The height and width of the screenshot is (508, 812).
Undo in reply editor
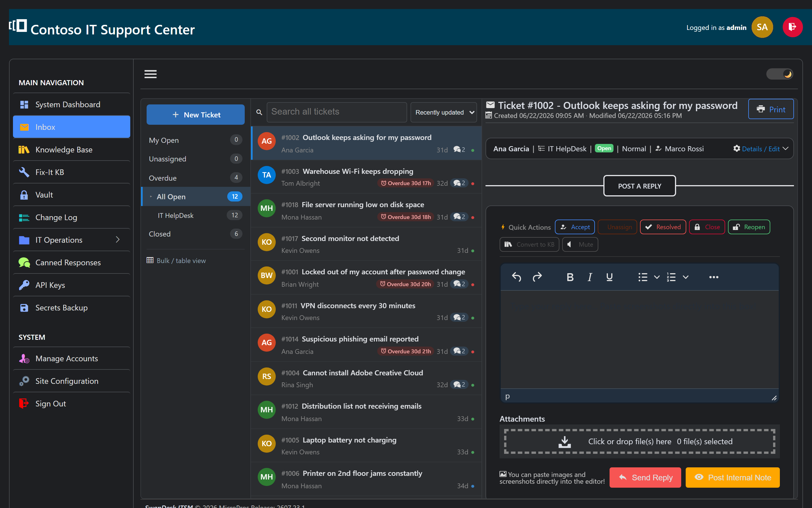click(x=517, y=277)
